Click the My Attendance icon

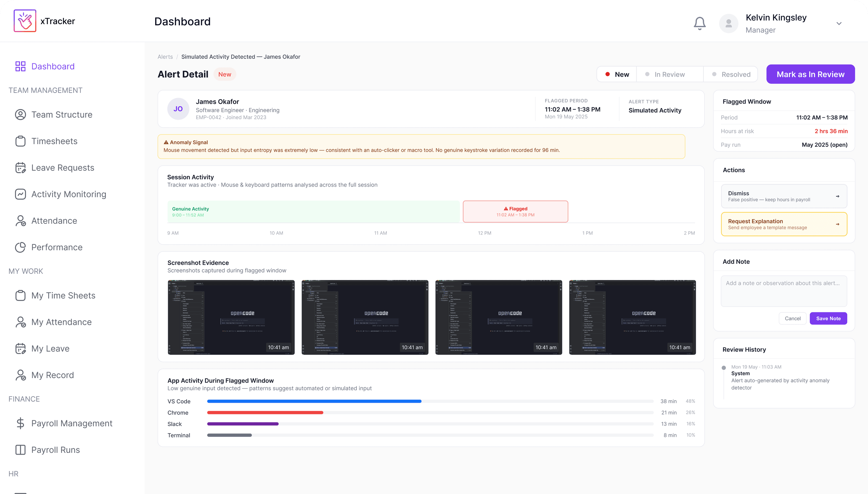click(x=20, y=322)
